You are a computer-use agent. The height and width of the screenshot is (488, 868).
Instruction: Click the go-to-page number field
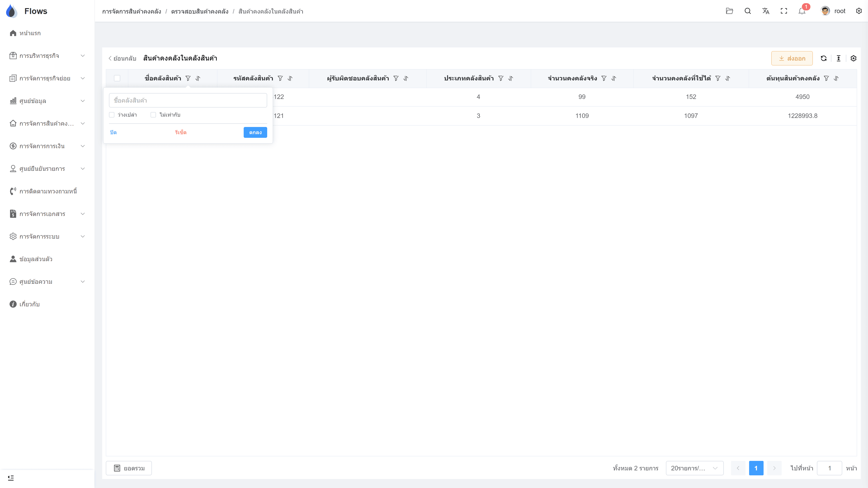[x=829, y=468]
